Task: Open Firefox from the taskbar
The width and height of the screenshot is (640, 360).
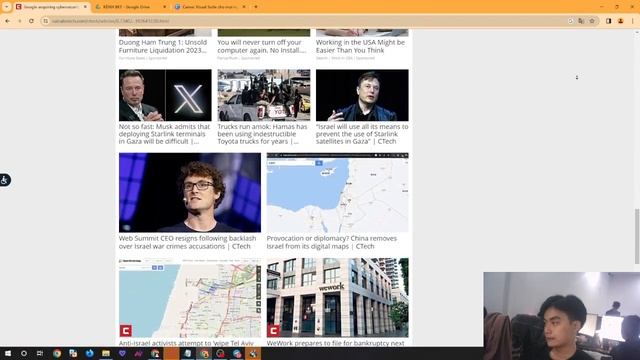Action: pos(89,353)
